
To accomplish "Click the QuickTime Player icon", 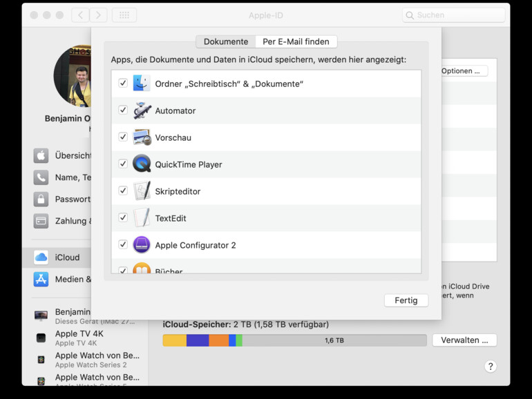I will [142, 164].
